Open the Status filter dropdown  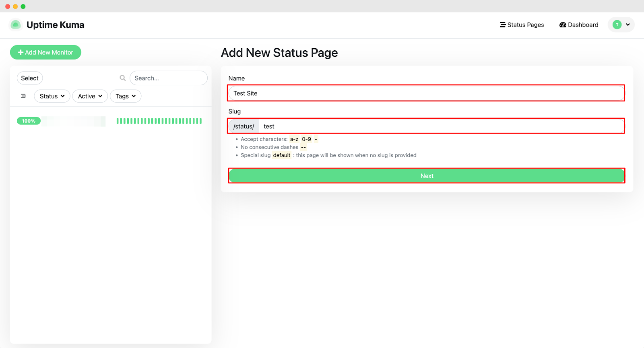coord(52,96)
